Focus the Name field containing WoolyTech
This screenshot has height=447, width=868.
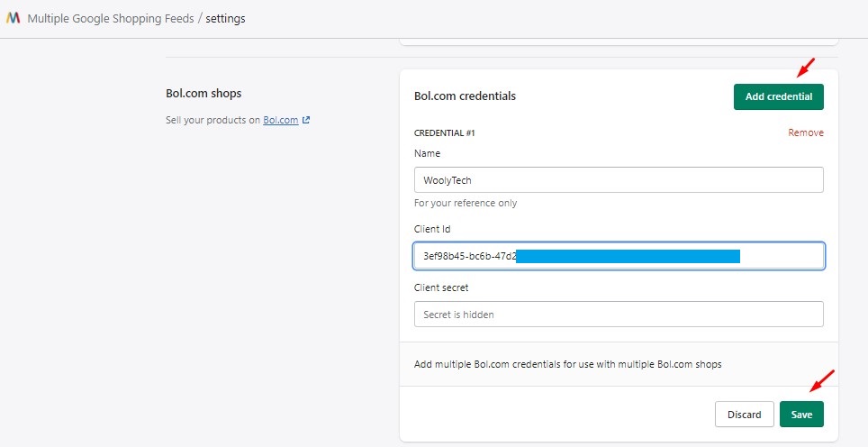coord(619,180)
